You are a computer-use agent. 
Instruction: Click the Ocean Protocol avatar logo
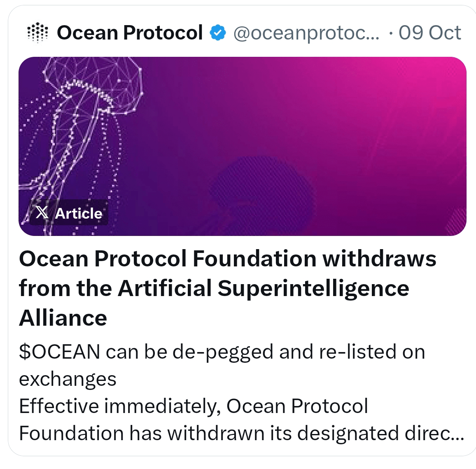click(x=37, y=33)
